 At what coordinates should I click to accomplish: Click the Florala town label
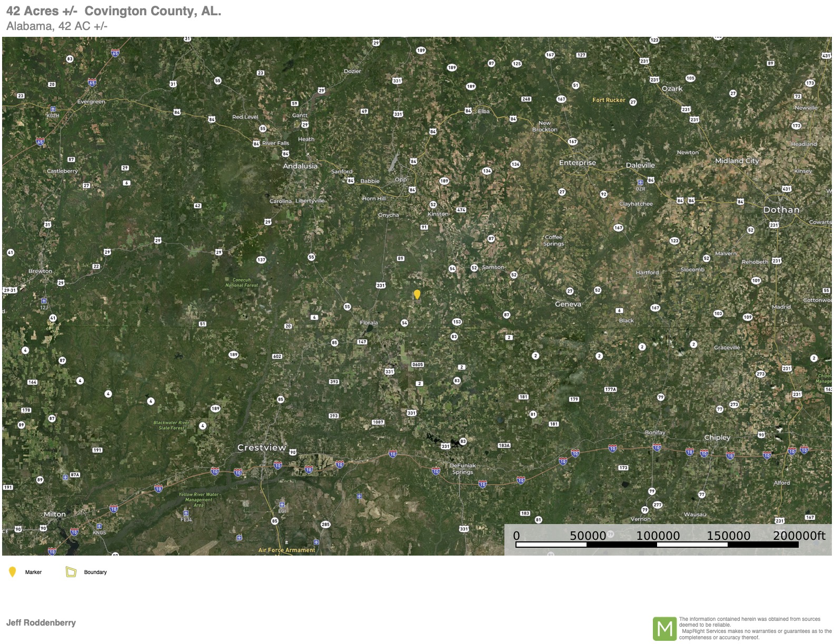click(369, 323)
